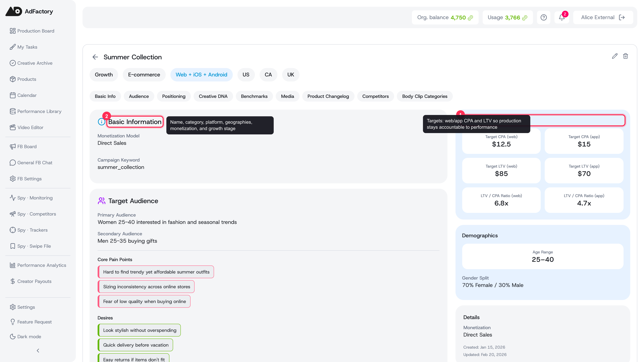Open the Benchmarks tab
Image resolution: width=644 pixels, height=362 pixels.
click(x=254, y=96)
